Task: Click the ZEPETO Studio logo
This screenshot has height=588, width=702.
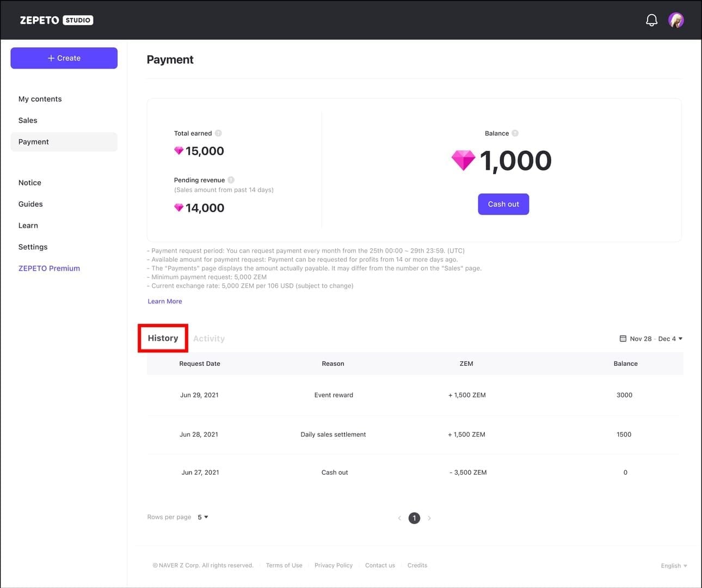Action: 56,20
